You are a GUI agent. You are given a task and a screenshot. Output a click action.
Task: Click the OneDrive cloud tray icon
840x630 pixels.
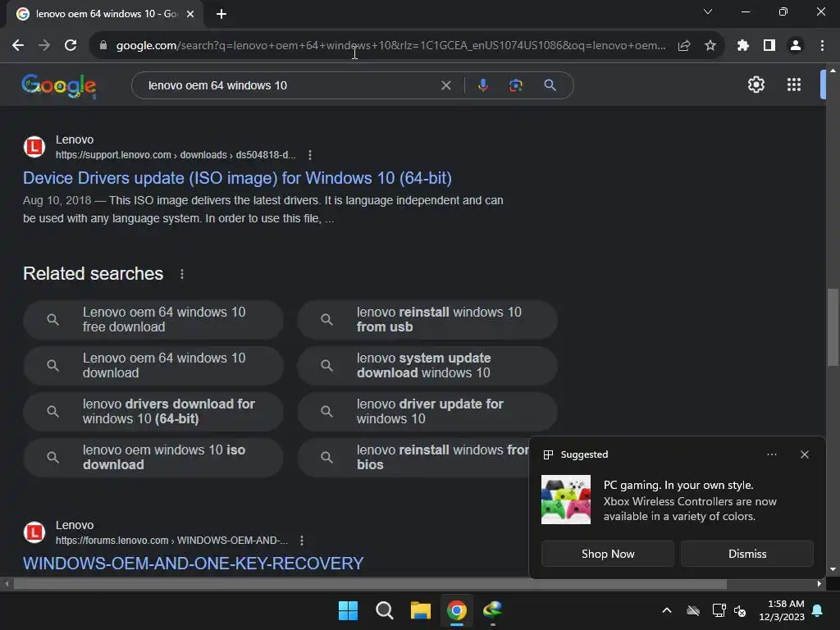tap(693, 610)
